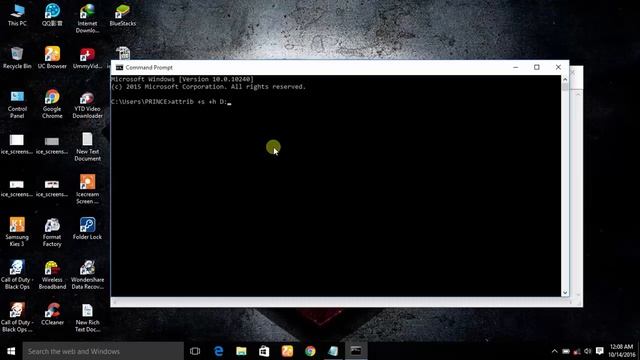640x360 pixels.
Task: Open UC Browser taskbar icon
Action: 287,351
